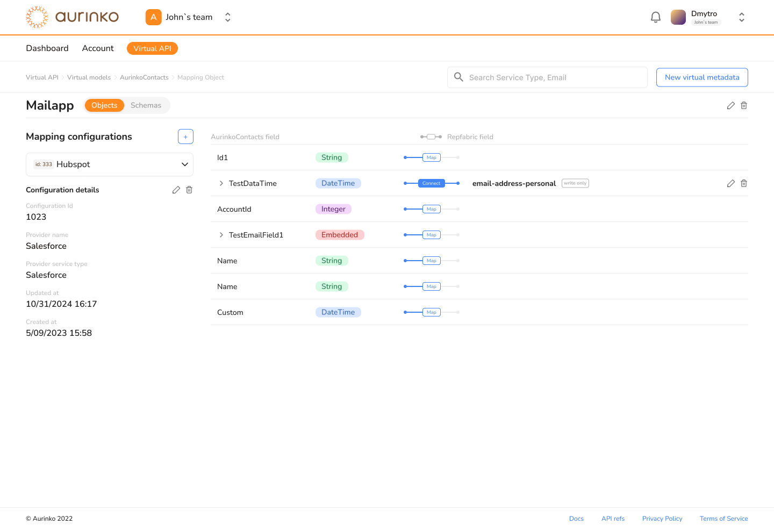The height and width of the screenshot is (532, 774).
Task: Click the edit pencil next to Mailapp title
Action: click(x=730, y=105)
